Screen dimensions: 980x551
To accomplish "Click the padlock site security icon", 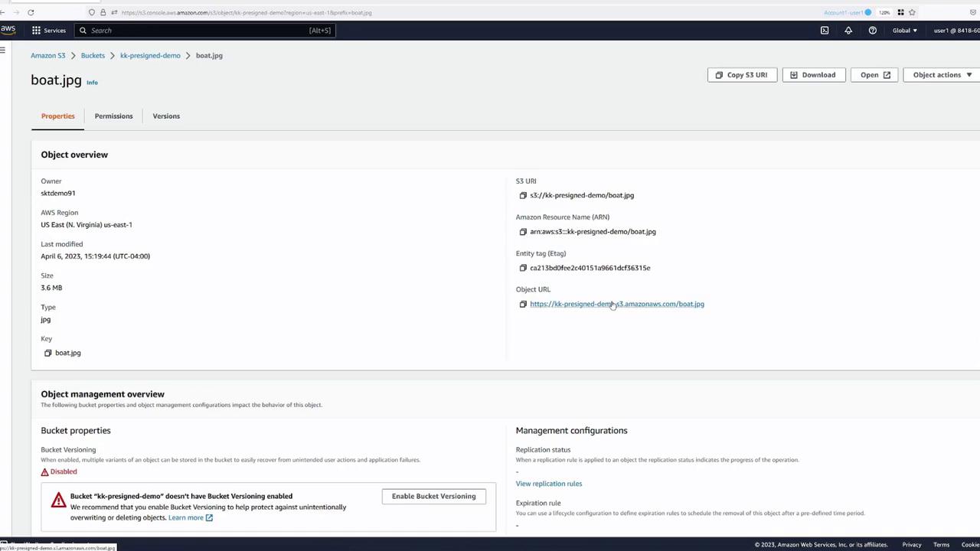I will click(x=103, y=12).
